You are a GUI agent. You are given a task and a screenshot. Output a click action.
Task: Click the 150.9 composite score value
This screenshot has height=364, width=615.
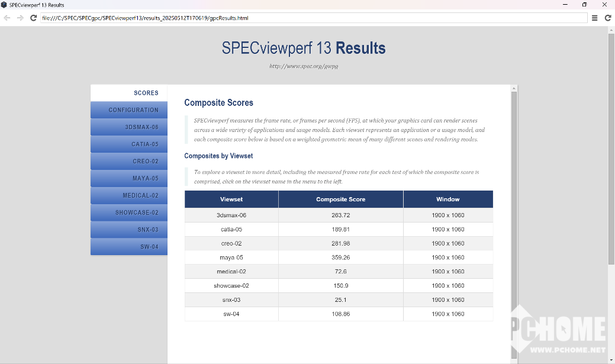(340, 286)
